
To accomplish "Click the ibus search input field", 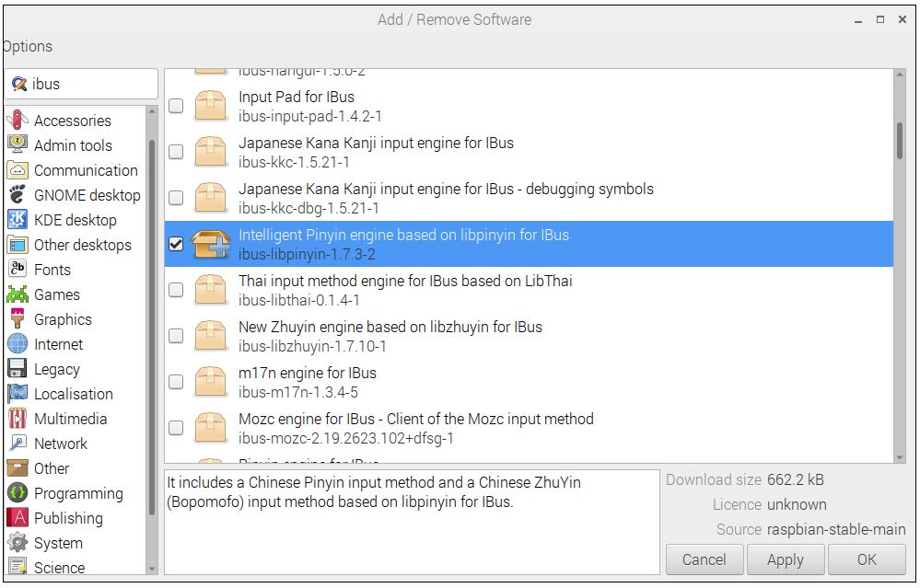I will pyautogui.click(x=82, y=84).
